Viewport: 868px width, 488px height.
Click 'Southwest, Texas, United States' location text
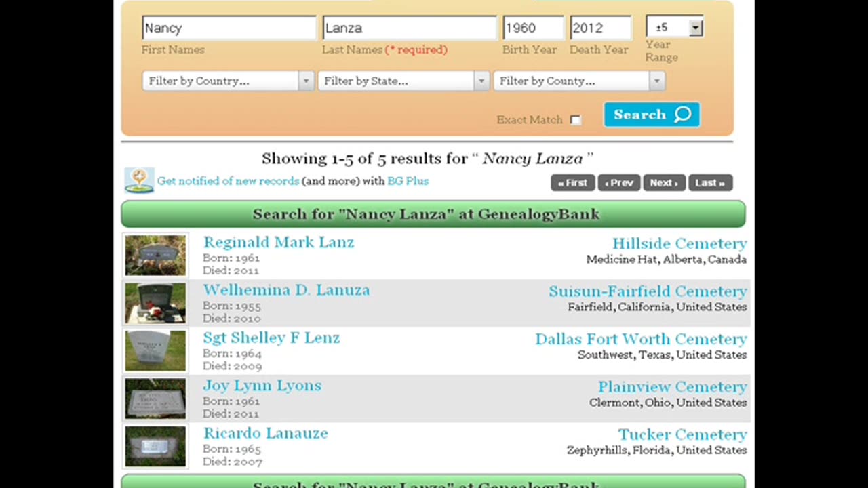coord(662,354)
